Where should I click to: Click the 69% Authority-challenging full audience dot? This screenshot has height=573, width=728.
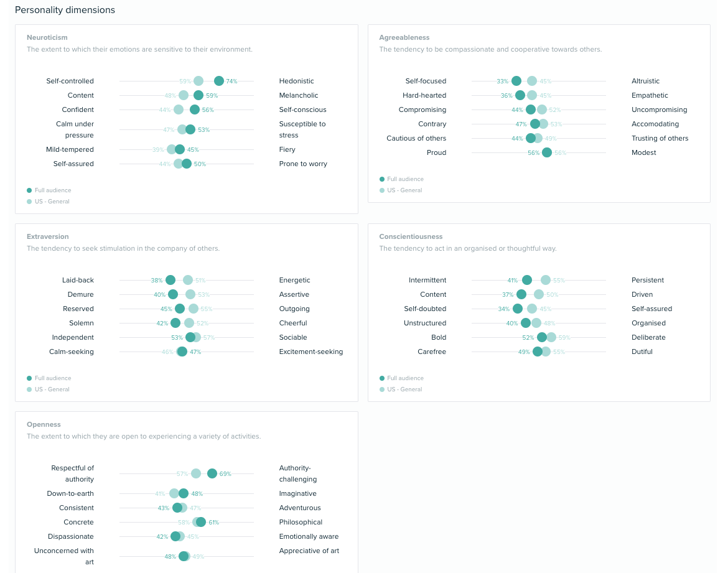pyautogui.click(x=212, y=473)
